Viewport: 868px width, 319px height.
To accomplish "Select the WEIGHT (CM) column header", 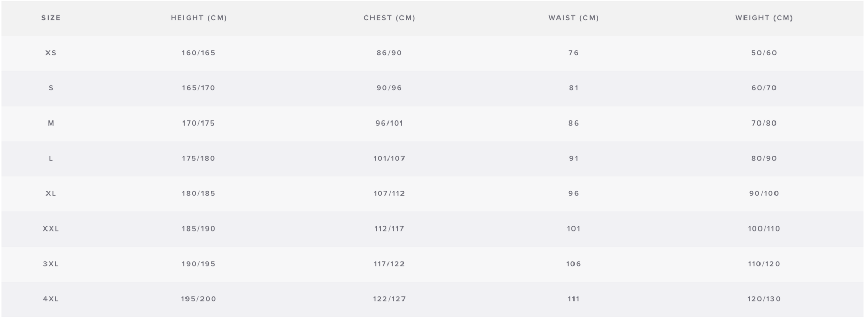I will 764,18.
